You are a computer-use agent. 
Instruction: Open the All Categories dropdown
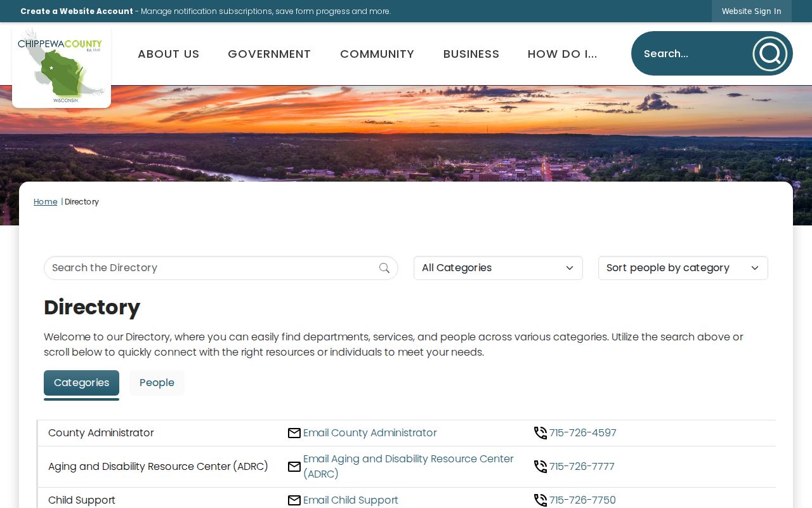click(x=498, y=268)
